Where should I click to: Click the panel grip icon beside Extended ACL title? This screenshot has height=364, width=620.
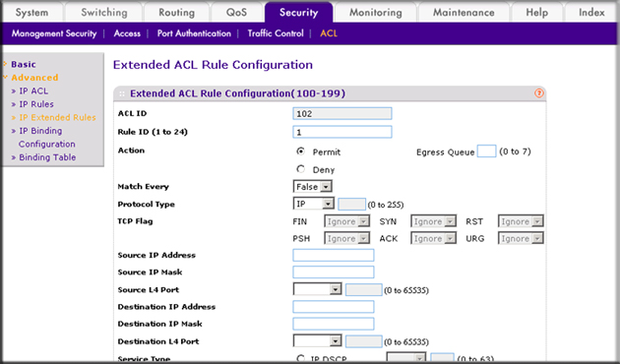coord(122,93)
